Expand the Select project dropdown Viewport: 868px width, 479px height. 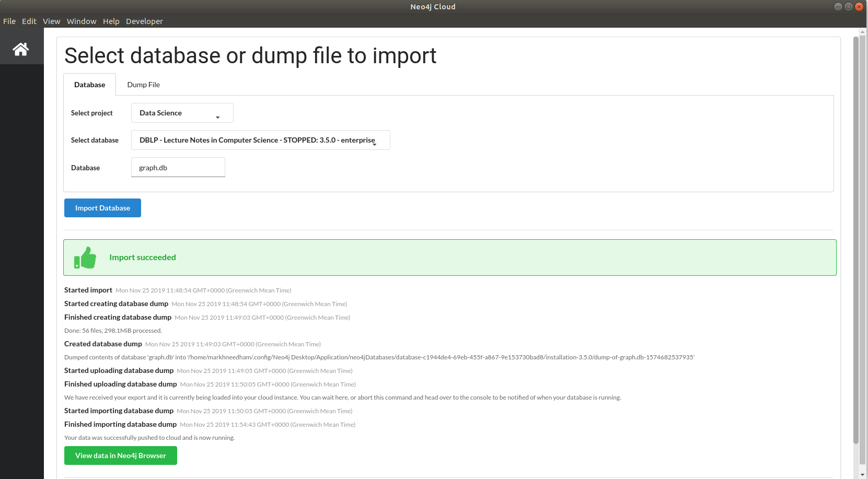tap(182, 113)
